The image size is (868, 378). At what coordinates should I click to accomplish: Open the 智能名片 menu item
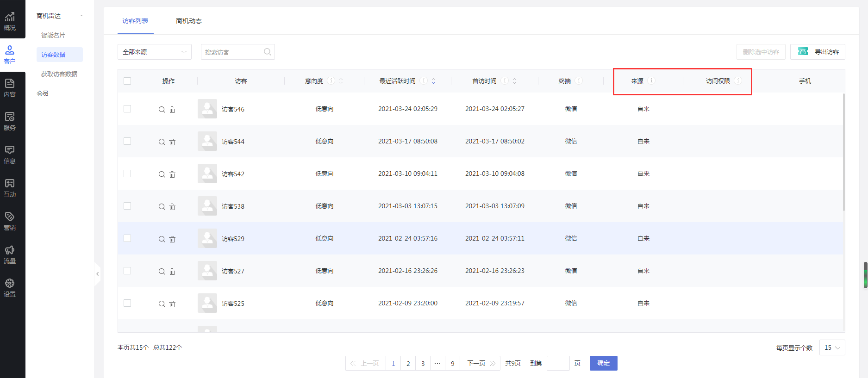point(53,35)
